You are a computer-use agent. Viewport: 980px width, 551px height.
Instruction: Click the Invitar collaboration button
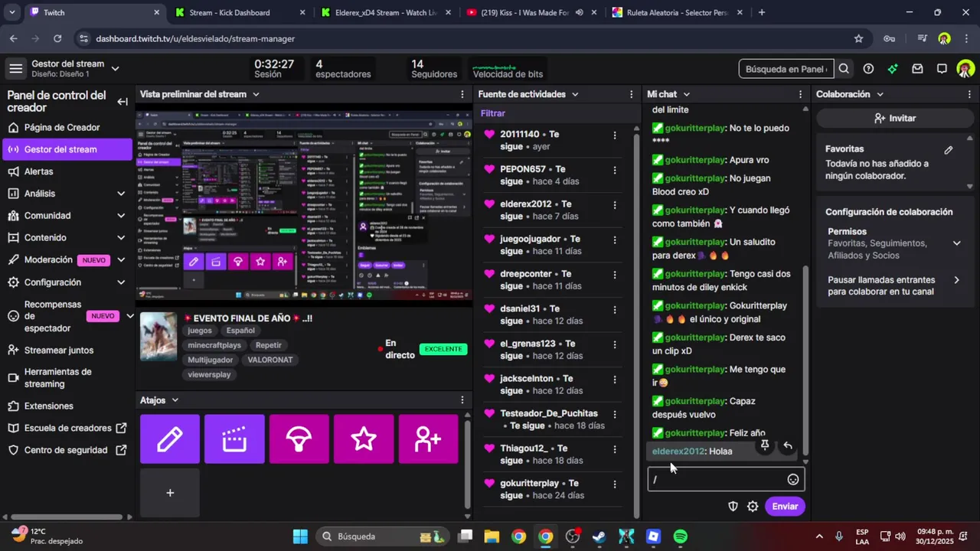coord(895,119)
